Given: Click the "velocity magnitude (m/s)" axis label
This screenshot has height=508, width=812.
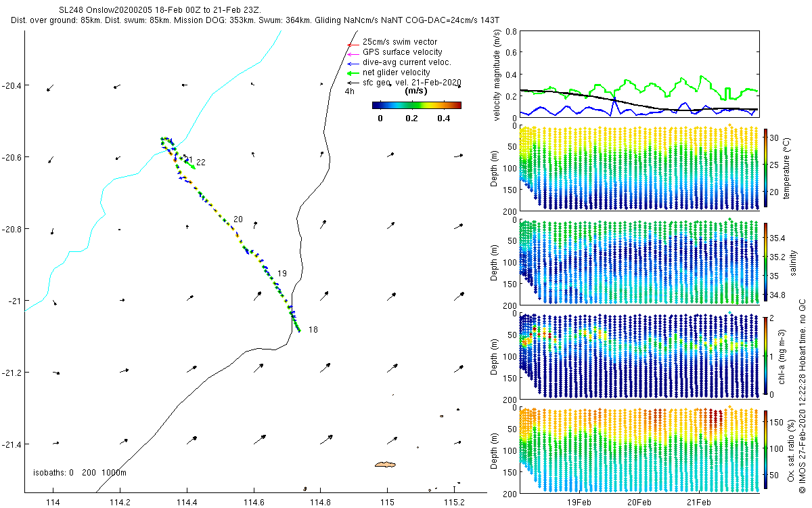Looking at the screenshot, I should coord(497,75).
